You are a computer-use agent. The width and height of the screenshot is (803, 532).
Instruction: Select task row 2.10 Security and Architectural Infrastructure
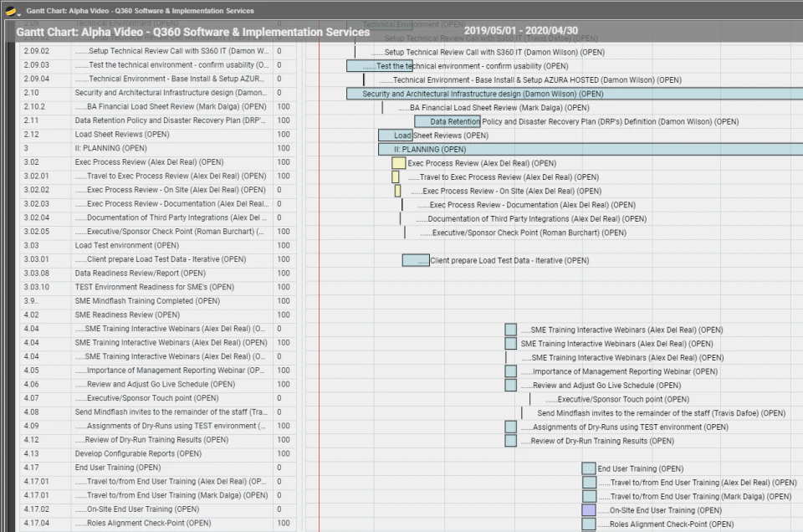158,93
